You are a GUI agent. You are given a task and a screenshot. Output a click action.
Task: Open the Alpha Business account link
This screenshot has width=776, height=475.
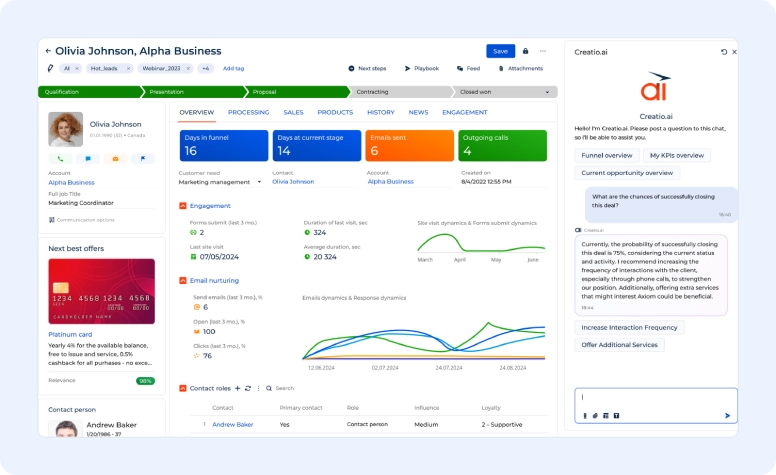(71, 183)
